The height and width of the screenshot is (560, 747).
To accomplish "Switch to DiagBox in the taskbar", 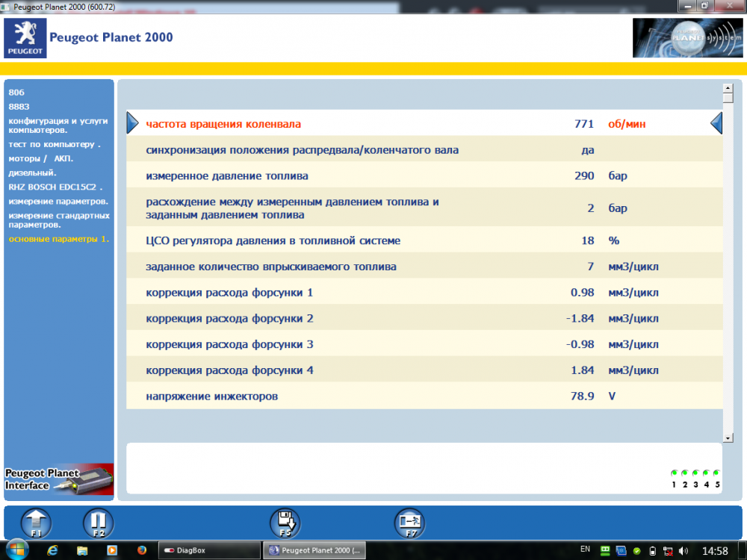I will (x=208, y=550).
